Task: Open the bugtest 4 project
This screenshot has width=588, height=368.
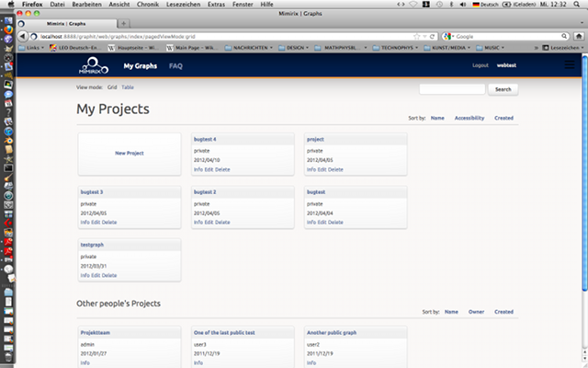Action: (205, 139)
